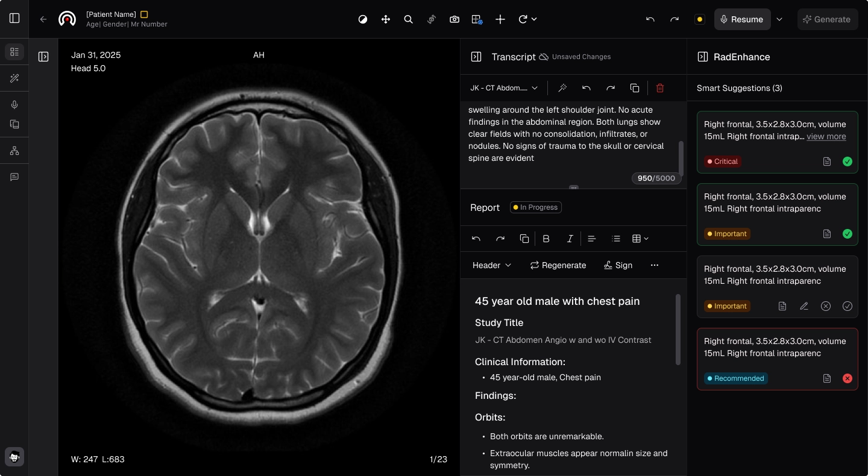868x476 pixels.
Task: Resume the dictation recording
Action: point(743,19)
